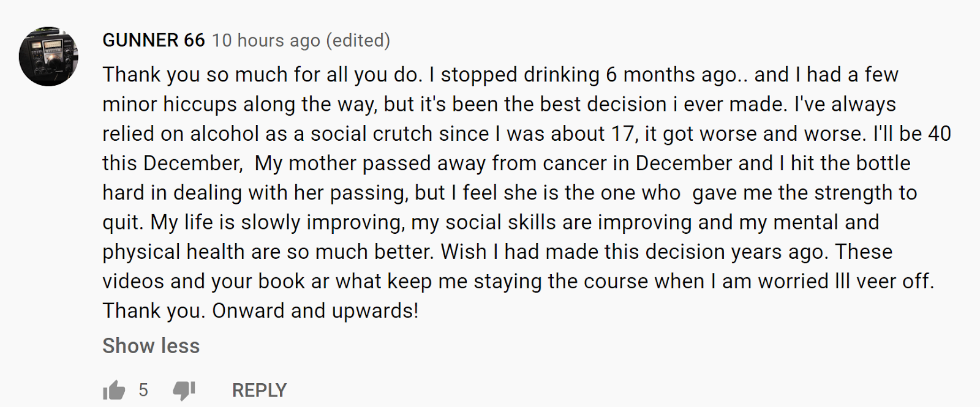The width and height of the screenshot is (980, 407).
Task: Open the "10 hours ago" timestamp link
Action: (x=266, y=40)
